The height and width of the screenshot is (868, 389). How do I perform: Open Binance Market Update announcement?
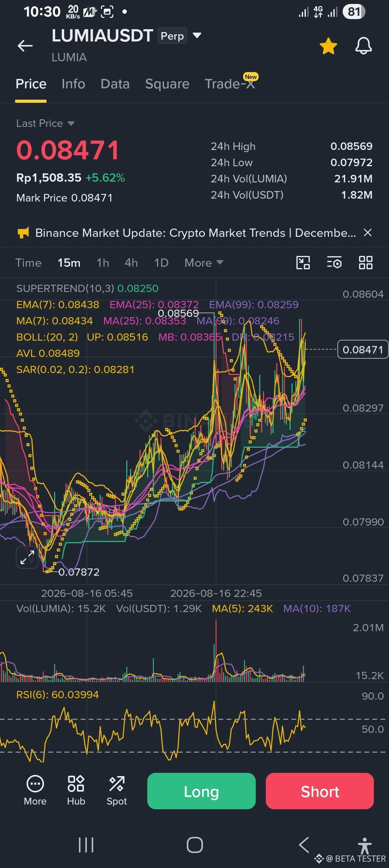tap(196, 233)
